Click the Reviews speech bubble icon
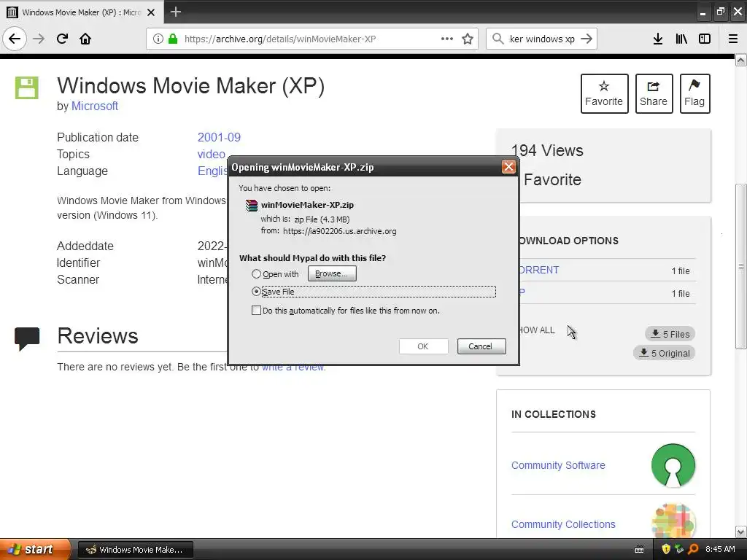The width and height of the screenshot is (747, 560). [27, 338]
